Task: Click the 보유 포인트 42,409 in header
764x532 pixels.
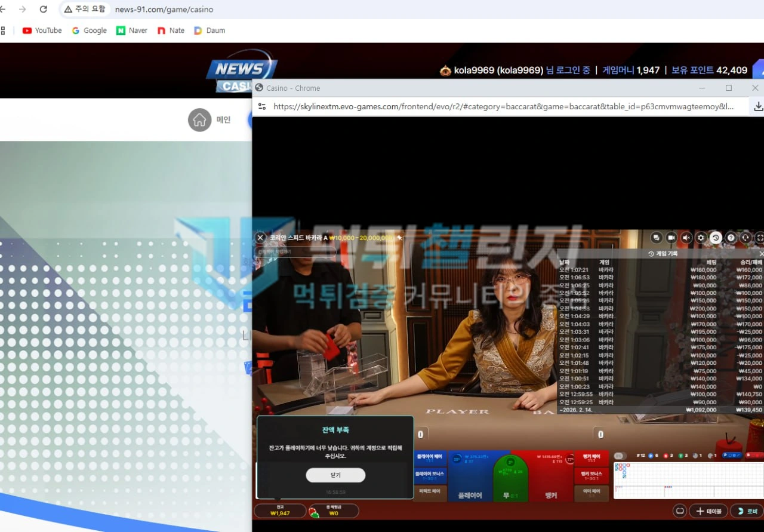Action: (709, 70)
